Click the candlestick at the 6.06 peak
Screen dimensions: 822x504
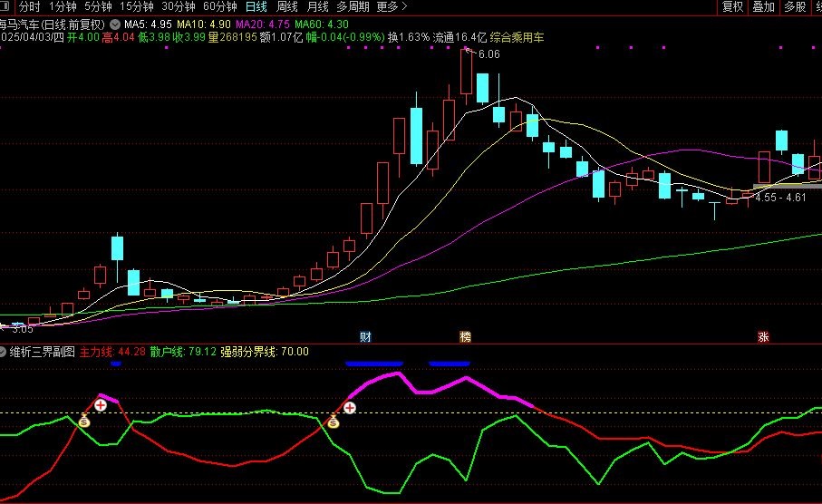click(x=466, y=73)
